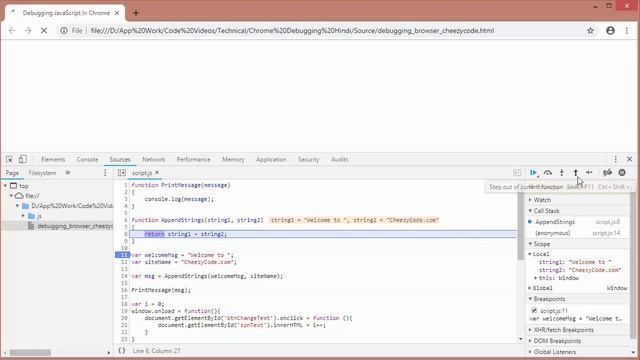The width and height of the screenshot is (640, 360).
Task: Switch to the Console tab
Action: point(87,159)
